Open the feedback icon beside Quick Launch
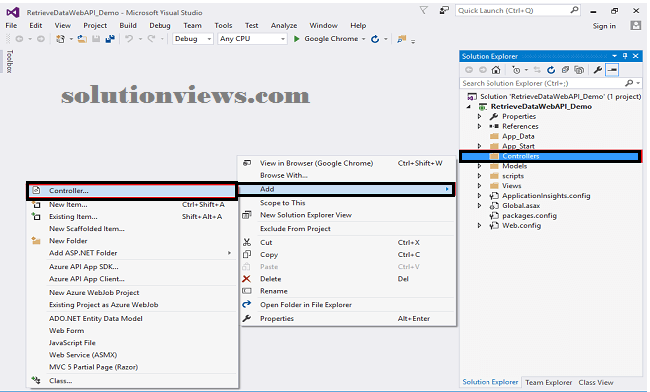 tap(444, 10)
